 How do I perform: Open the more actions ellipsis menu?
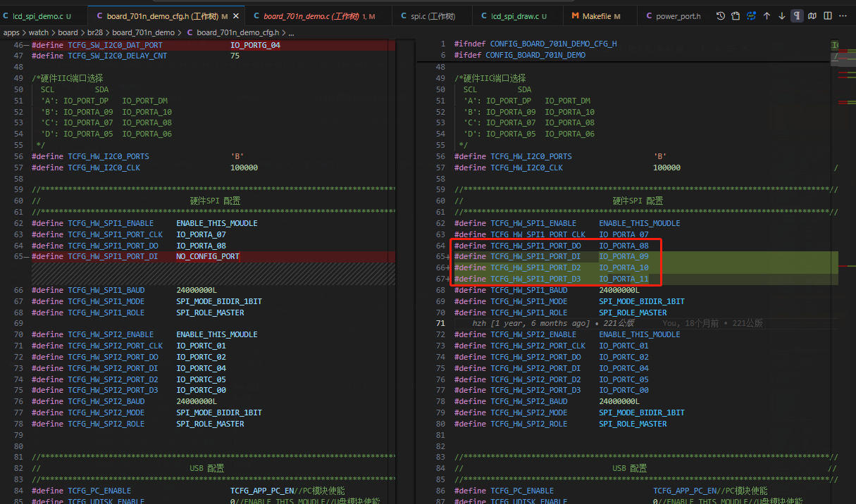click(x=843, y=16)
